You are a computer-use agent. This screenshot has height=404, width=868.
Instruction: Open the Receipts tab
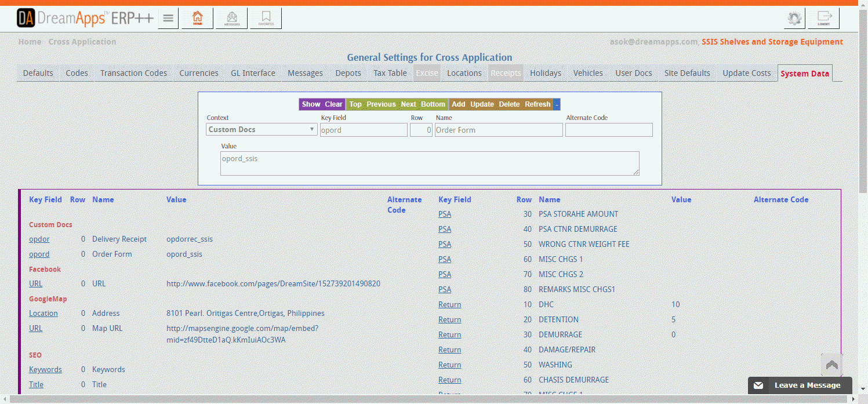pyautogui.click(x=506, y=73)
